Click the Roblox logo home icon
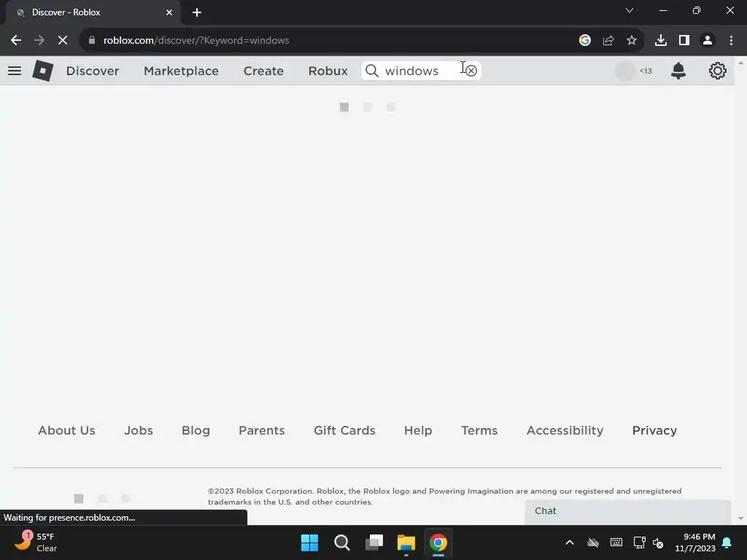The width and height of the screenshot is (747, 560). (x=43, y=71)
